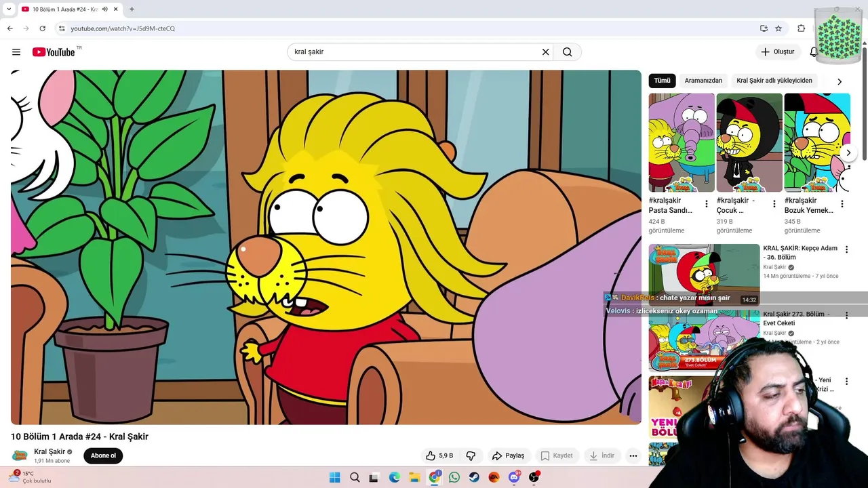Close the Kral Şakir video tab
Image resolution: width=868 pixels, height=488 pixels.
click(115, 9)
